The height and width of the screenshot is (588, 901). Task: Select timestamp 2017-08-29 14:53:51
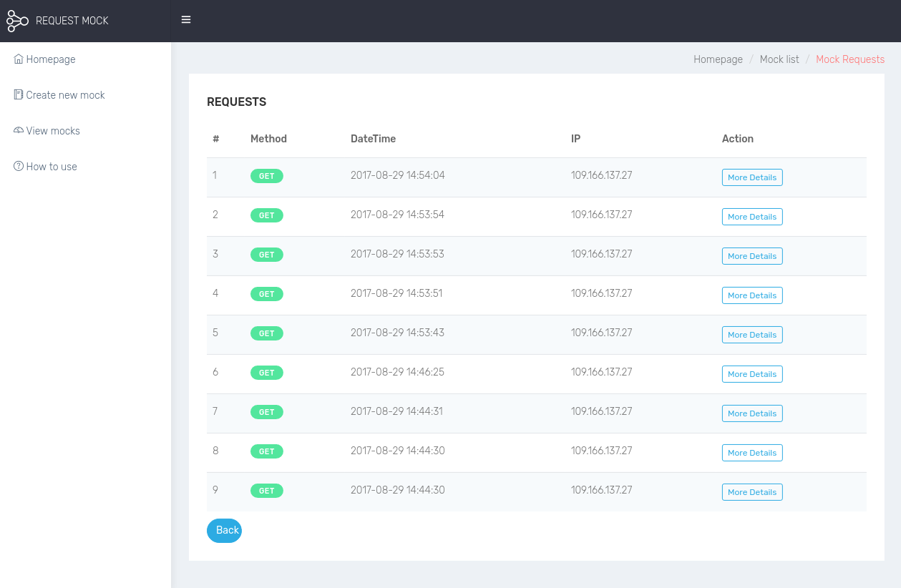pos(398,293)
